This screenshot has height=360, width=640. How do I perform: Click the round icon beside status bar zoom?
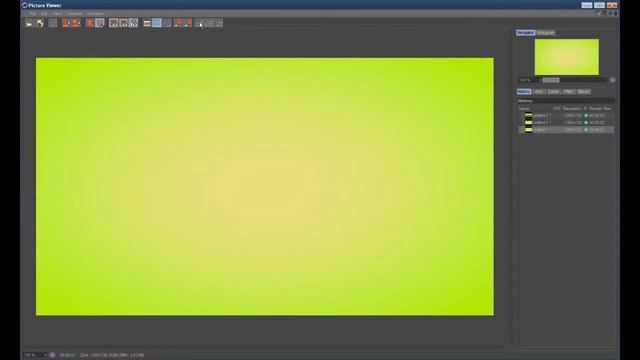click(x=52, y=355)
